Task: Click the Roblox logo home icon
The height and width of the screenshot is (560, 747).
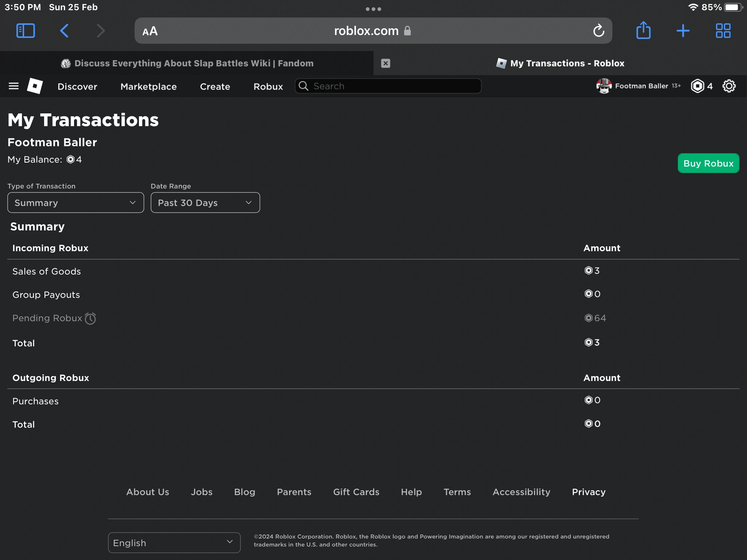Action: [35, 86]
